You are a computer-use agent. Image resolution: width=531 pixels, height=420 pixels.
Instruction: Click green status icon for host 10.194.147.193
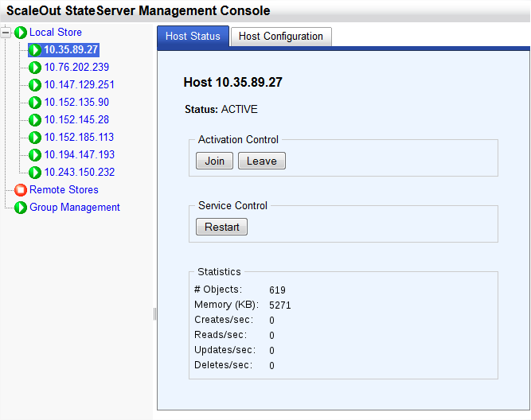(35, 155)
